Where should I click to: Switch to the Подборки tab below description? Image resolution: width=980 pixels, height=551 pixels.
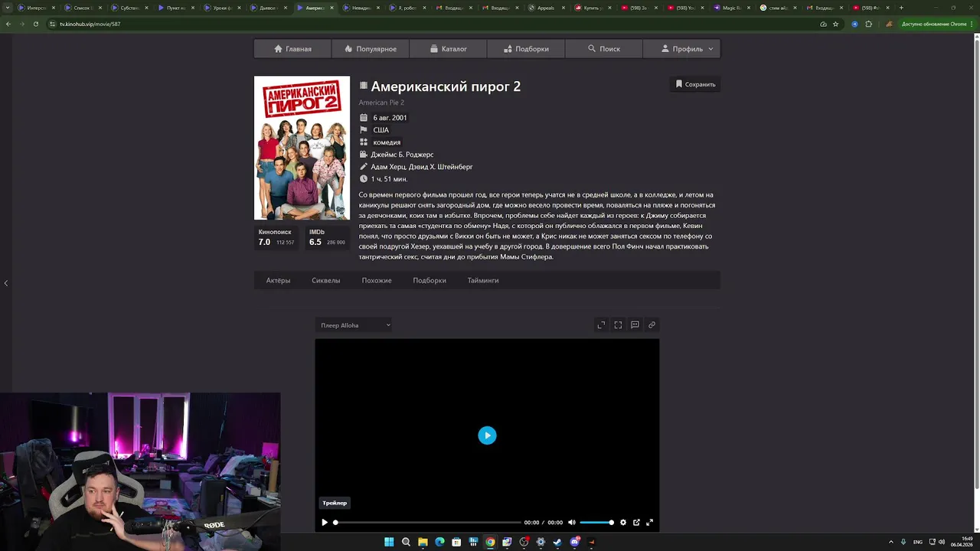430,281
